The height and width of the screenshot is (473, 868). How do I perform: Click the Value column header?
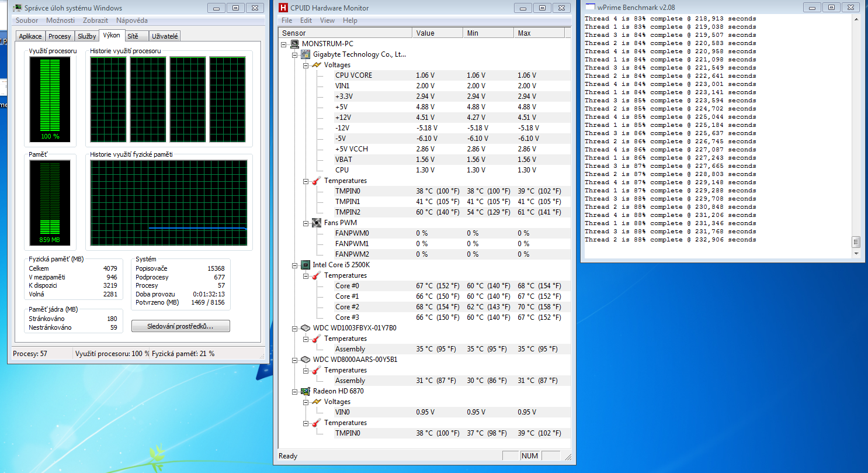[438, 33]
